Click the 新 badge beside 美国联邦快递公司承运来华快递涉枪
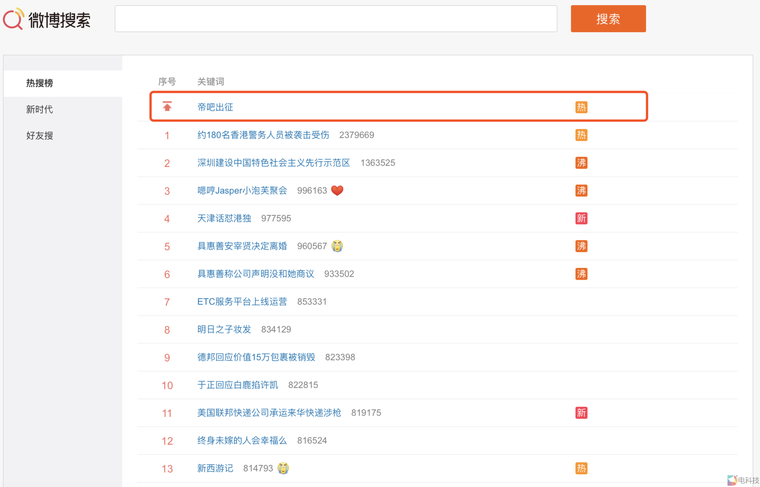Image resolution: width=760 pixels, height=487 pixels. pos(581,412)
